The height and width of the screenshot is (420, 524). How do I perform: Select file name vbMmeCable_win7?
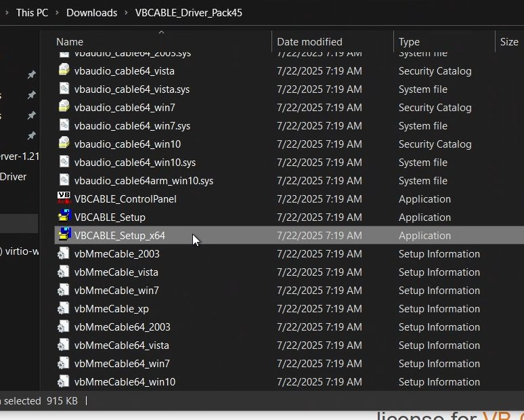pyautogui.click(x=116, y=290)
